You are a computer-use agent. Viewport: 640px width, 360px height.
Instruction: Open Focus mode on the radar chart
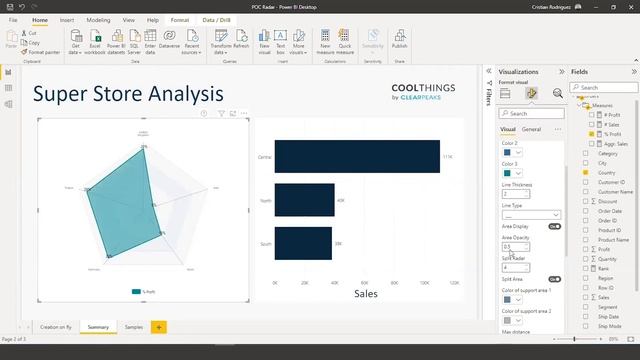click(x=233, y=113)
